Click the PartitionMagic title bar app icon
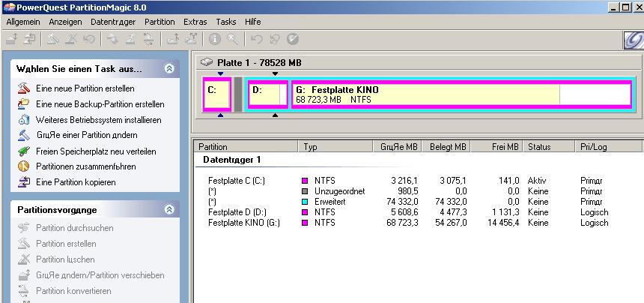 click(x=9, y=7)
